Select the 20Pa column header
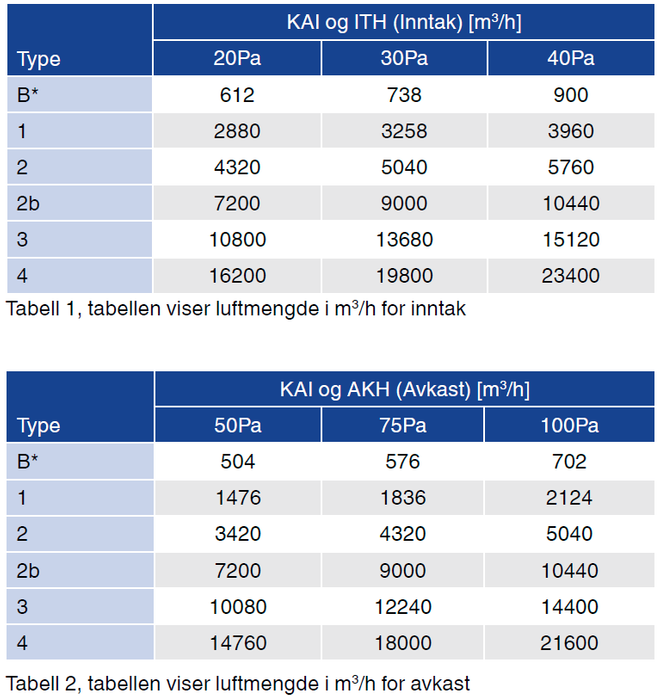Image resolution: width=660 pixels, height=696 pixels. (x=238, y=58)
